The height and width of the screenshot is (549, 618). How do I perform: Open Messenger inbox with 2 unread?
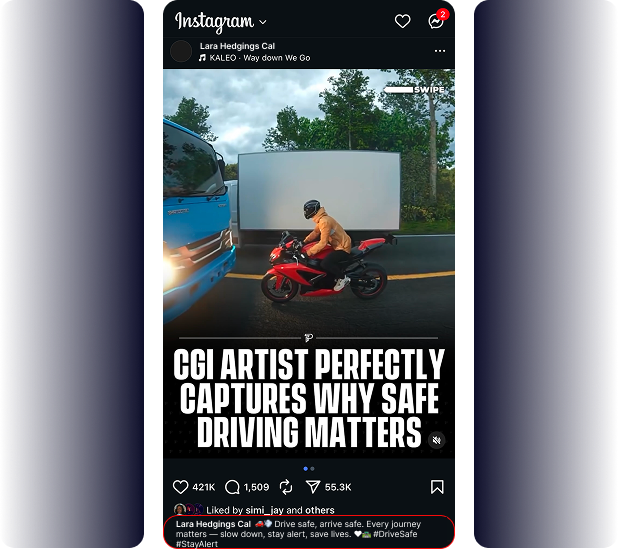click(x=437, y=20)
